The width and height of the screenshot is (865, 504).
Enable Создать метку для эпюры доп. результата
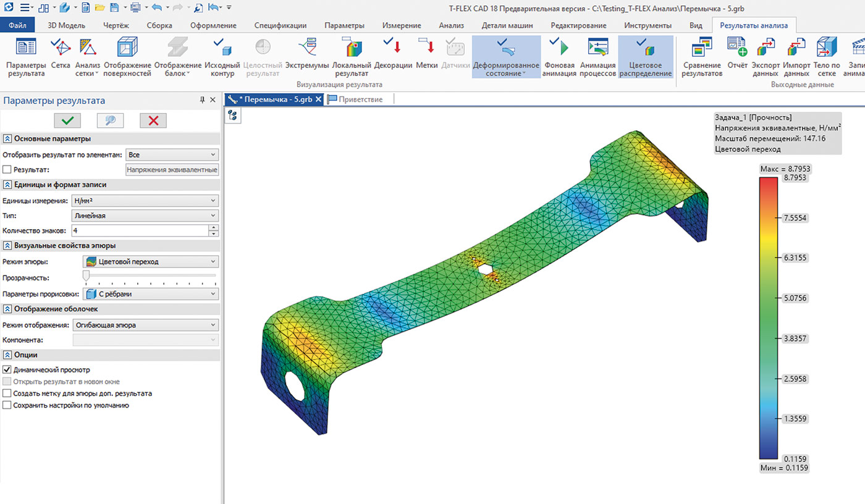[x=7, y=393]
